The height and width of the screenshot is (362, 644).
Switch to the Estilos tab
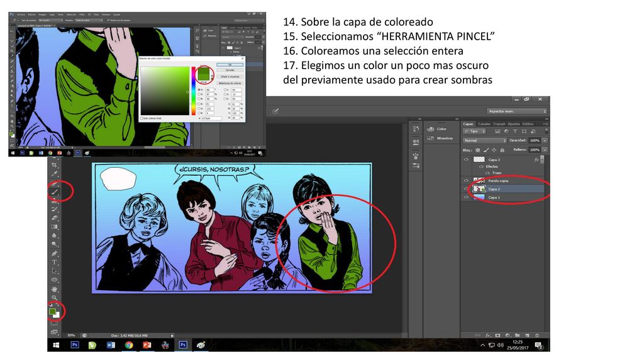[528, 124]
